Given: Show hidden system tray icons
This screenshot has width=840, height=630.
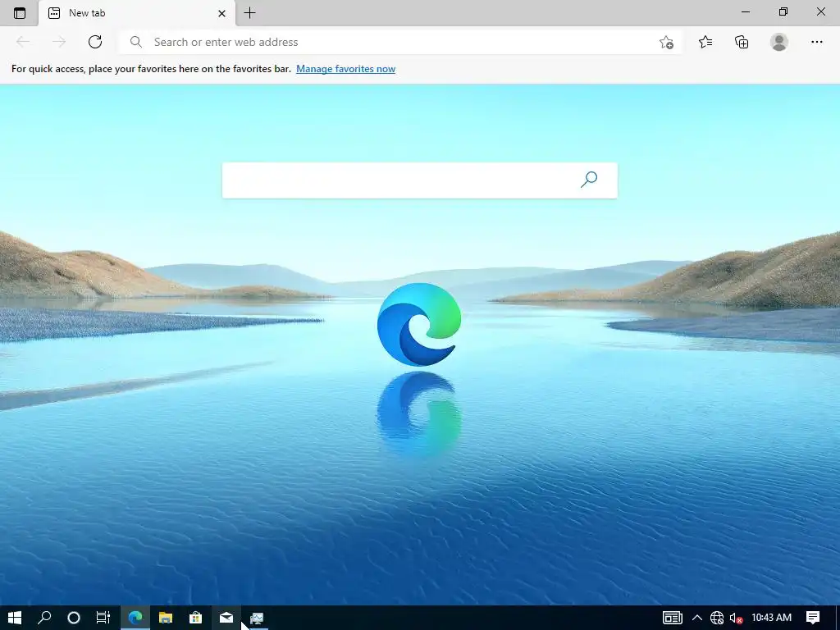Looking at the screenshot, I should pyautogui.click(x=697, y=618).
